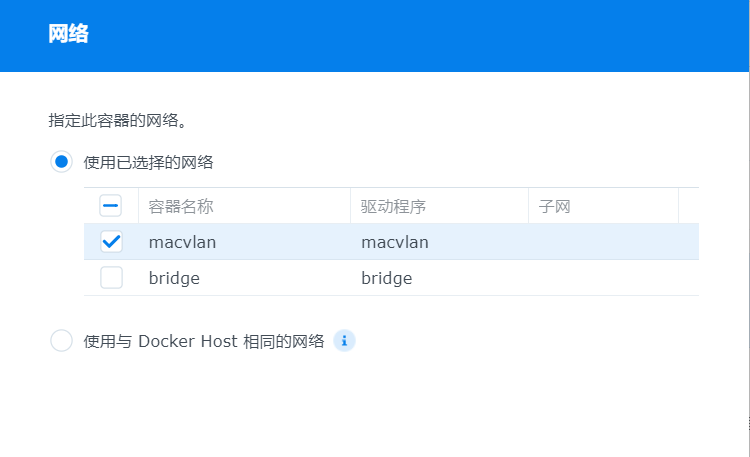Click the empty 子网 cell of bridge row

(x=602, y=278)
